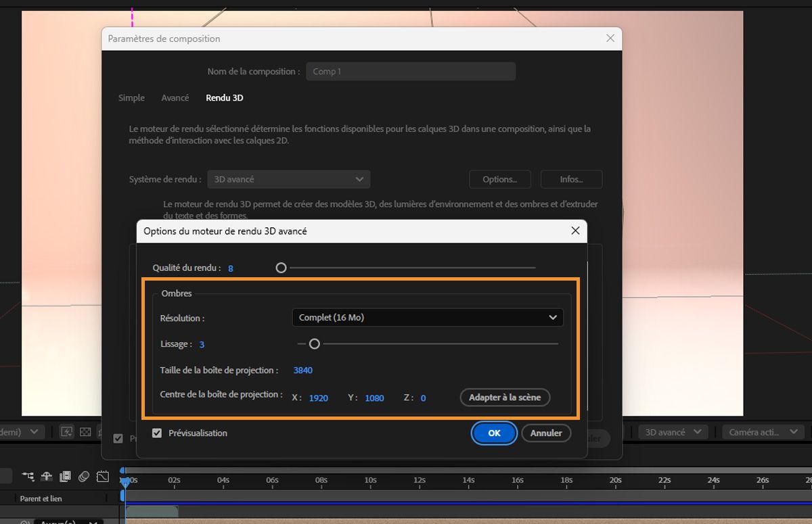Close the Paramètres de composition dialog

(x=610, y=39)
